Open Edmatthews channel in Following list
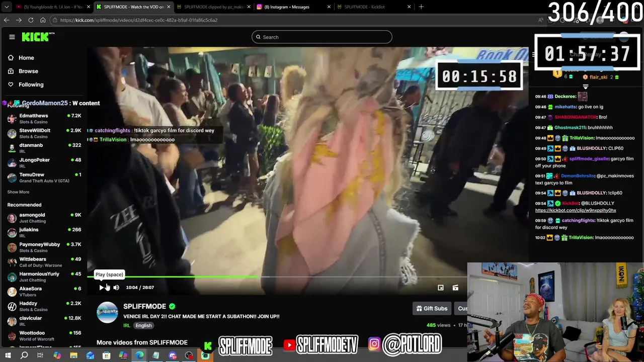The height and width of the screenshot is (362, 644). coord(44,119)
